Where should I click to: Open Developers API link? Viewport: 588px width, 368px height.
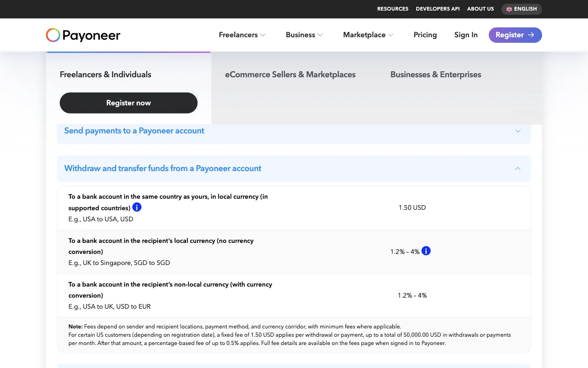(x=438, y=9)
